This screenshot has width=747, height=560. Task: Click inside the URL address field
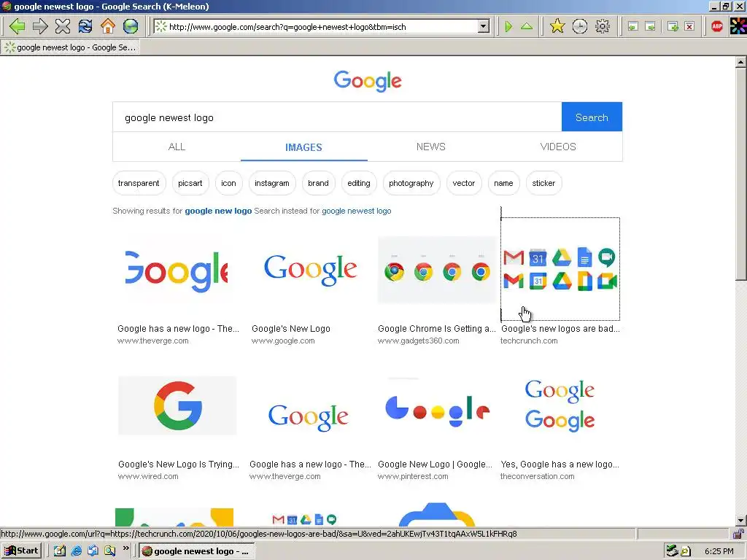click(322, 27)
